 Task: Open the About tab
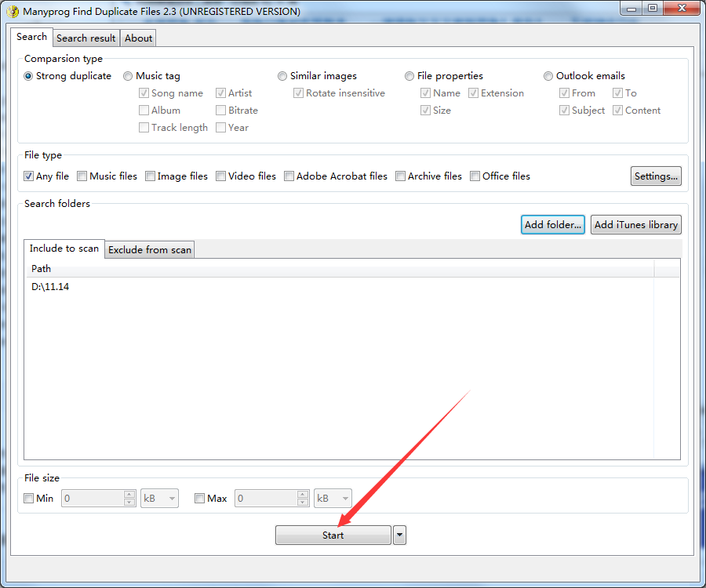(138, 38)
